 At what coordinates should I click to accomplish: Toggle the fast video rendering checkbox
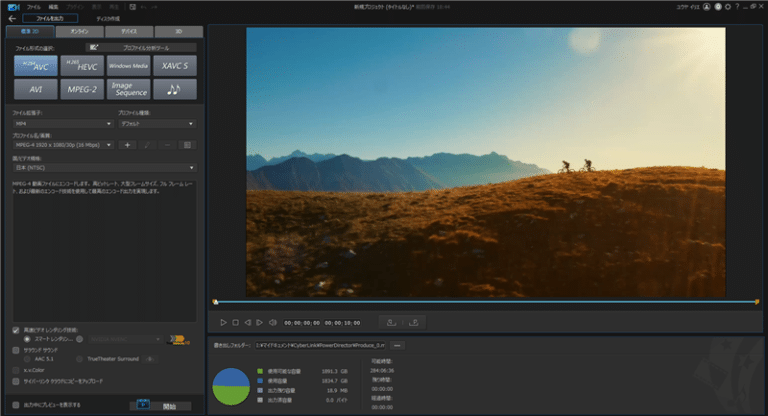pos(16,330)
